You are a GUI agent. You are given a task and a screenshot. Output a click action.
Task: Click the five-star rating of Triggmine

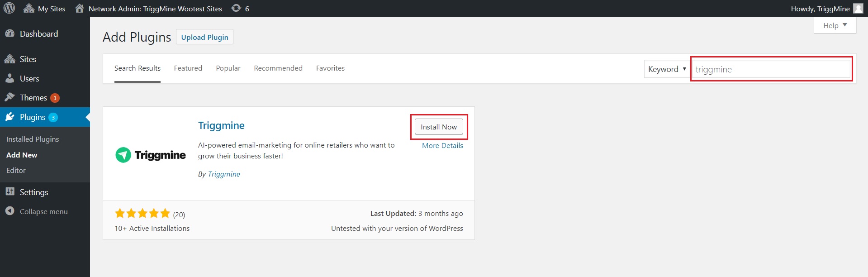pyautogui.click(x=142, y=213)
